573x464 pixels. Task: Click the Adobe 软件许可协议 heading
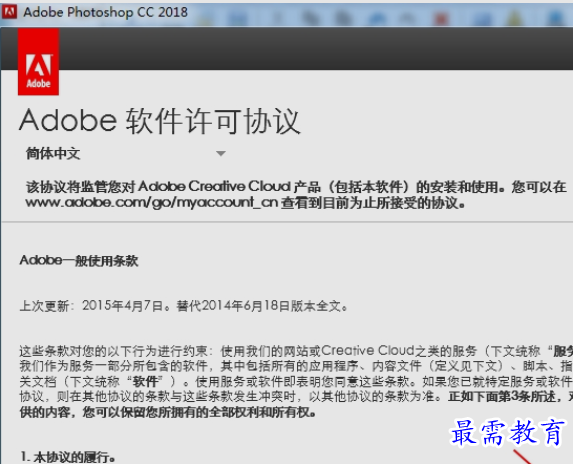click(x=160, y=121)
